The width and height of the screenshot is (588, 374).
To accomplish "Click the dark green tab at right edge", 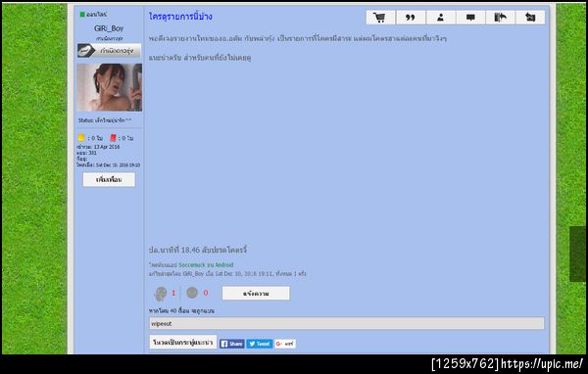I will click(x=577, y=255).
